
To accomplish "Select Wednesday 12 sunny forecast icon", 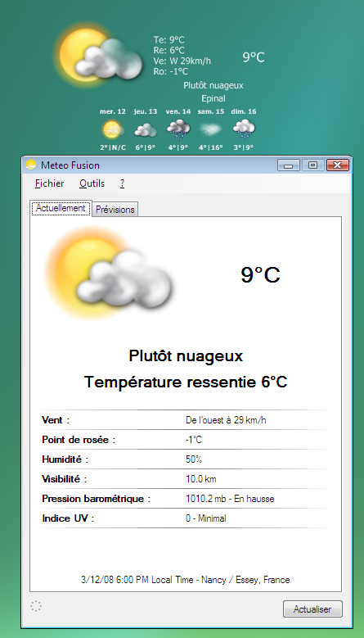I will pyautogui.click(x=113, y=129).
